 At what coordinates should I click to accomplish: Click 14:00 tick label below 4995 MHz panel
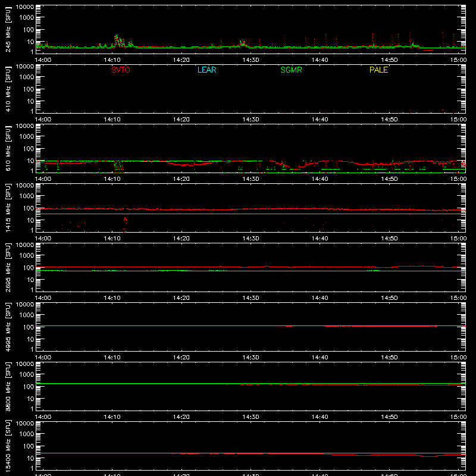[x=43, y=358]
